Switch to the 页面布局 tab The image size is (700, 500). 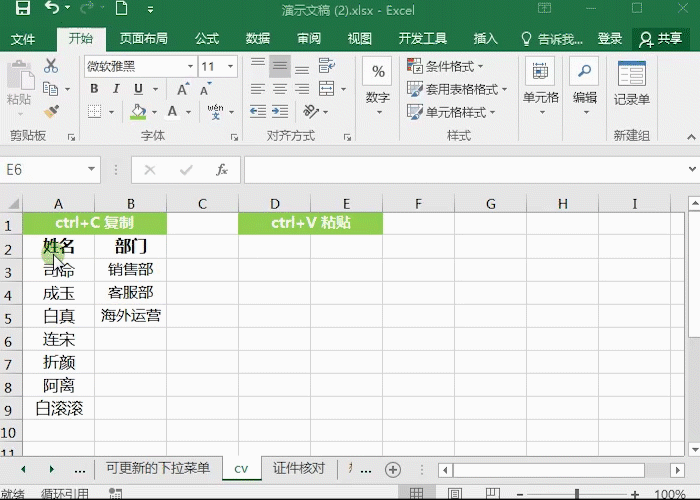tap(143, 39)
